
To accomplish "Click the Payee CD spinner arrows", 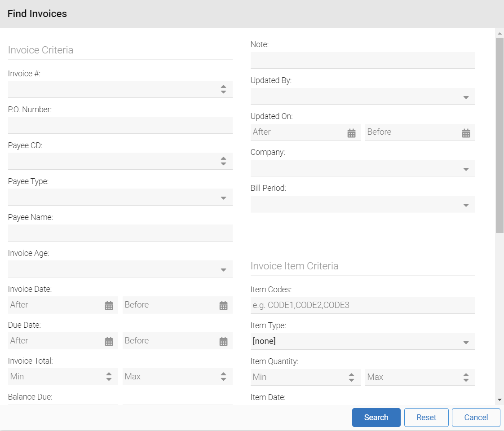I will point(223,161).
